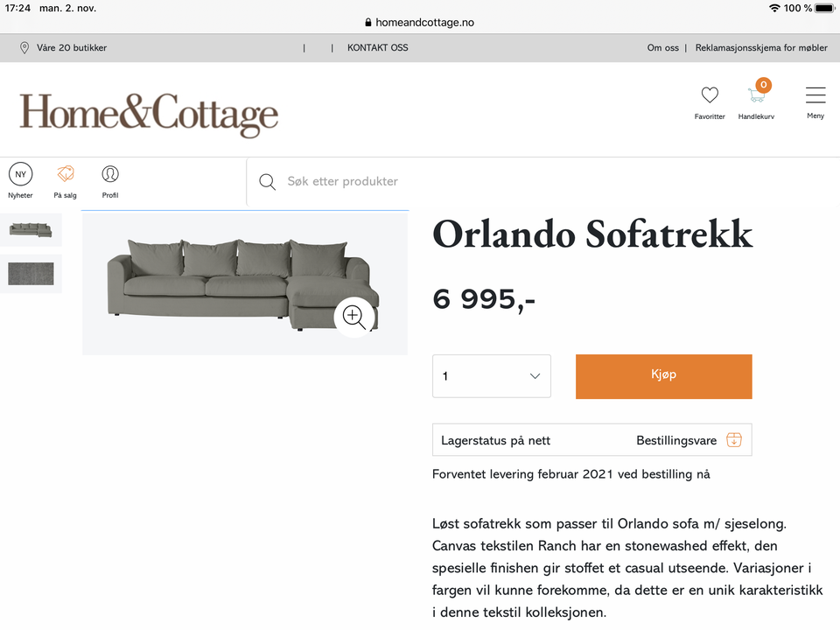Toggle the heart to favorite Orlando Sofatrekk

(x=710, y=94)
